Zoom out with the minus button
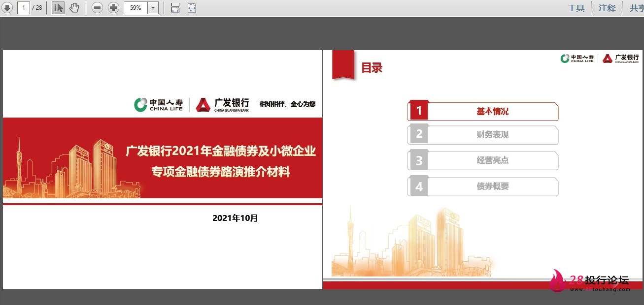 (x=98, y=8)
